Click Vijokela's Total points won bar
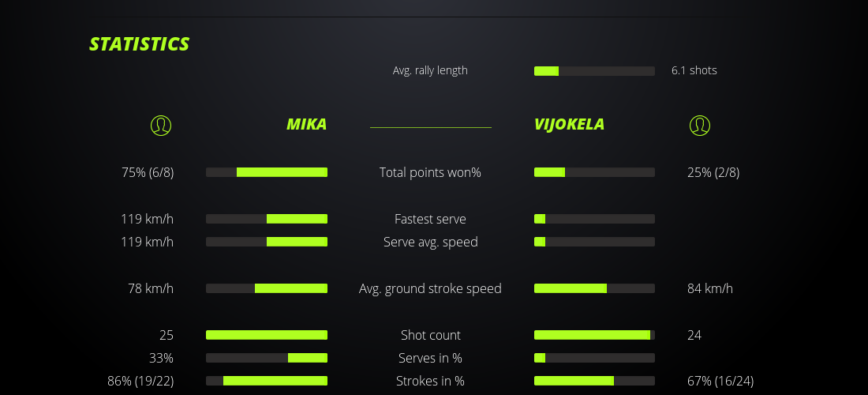Viewport: 868px width, 395px height. point(594,172)
